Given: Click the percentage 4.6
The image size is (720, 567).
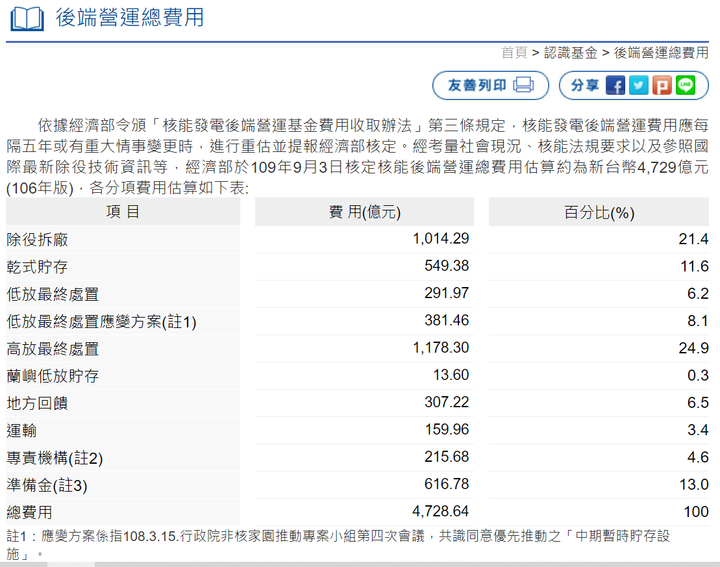Looking at the screenshot, I should point(698,457).
